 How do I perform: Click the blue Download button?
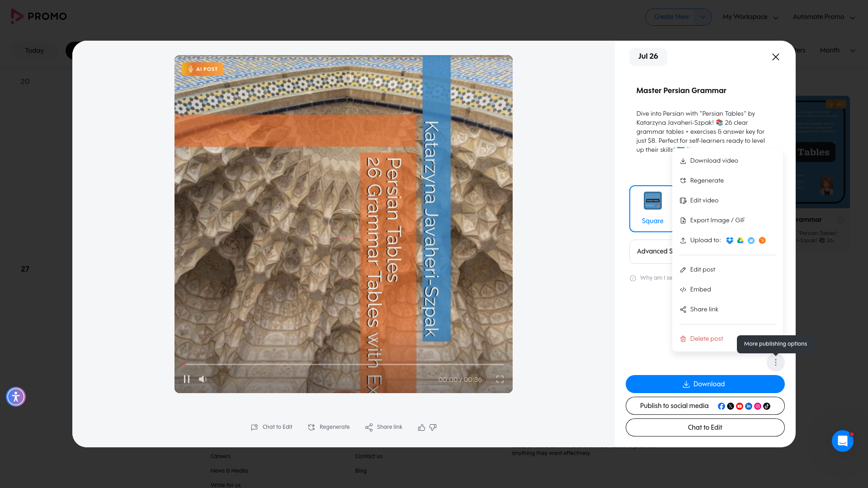(705, 384)
